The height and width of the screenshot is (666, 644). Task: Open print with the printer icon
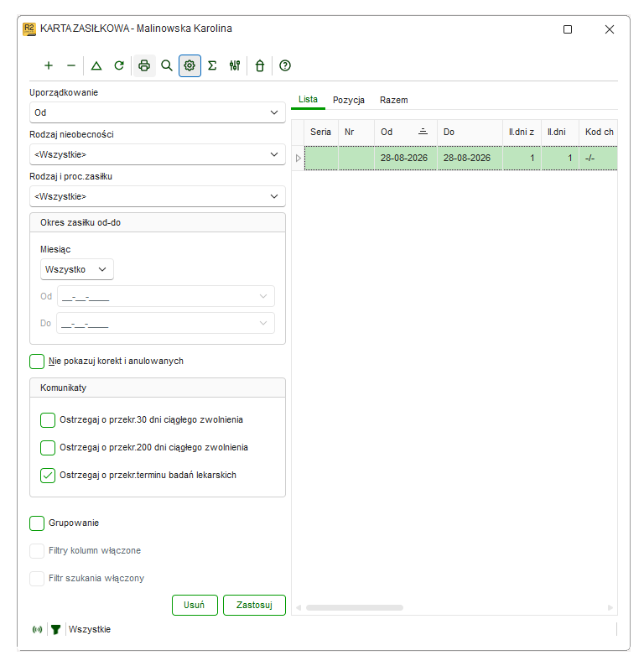(144, 65)
